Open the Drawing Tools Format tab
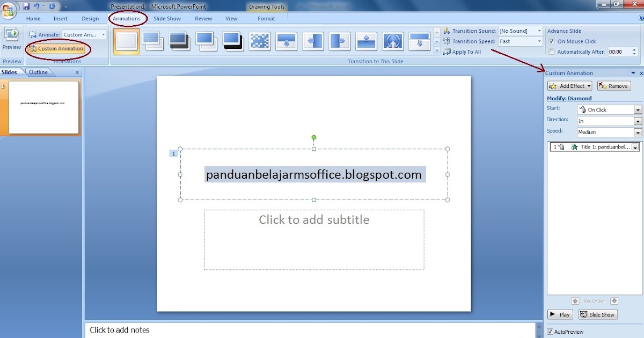 (x=266, y=19)
